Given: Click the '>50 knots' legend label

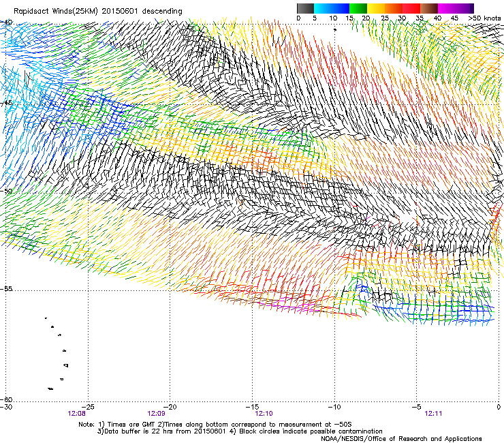Looking at the screenshot, I should tap(484, 18).
